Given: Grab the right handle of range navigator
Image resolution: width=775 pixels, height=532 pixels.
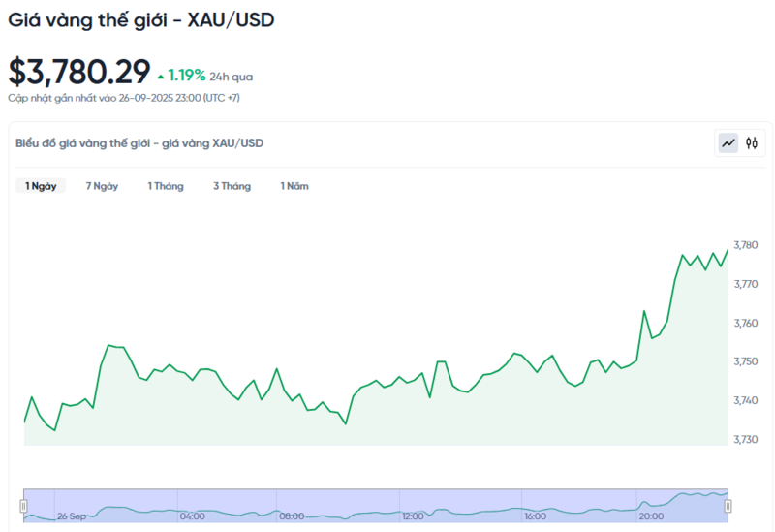Looking at the screenshot, I should [728, 505].
